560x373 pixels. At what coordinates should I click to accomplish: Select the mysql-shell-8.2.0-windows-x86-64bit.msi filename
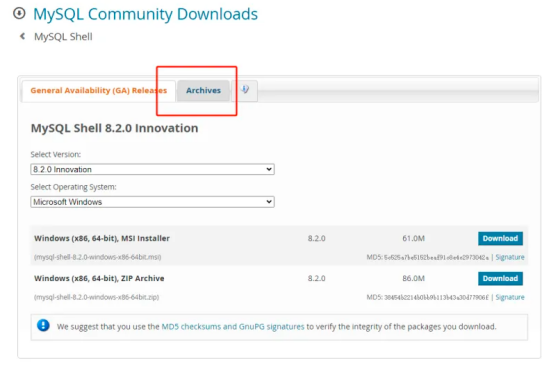pos(98,257)
